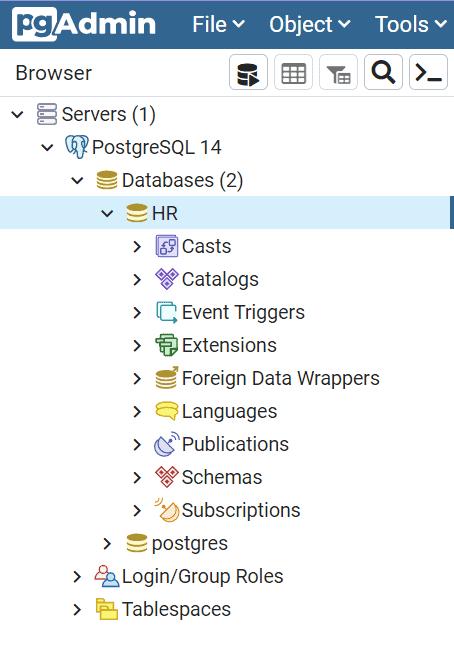Open the Query Tool toolbar icon
Viewport: 454px width, 652px height.
click(x=248, y=72)
